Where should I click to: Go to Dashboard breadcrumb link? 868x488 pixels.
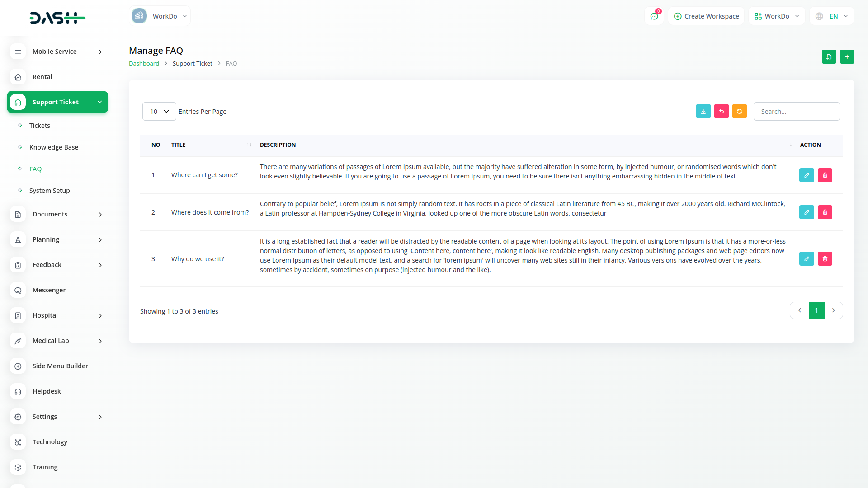click(x=144, y=64)
